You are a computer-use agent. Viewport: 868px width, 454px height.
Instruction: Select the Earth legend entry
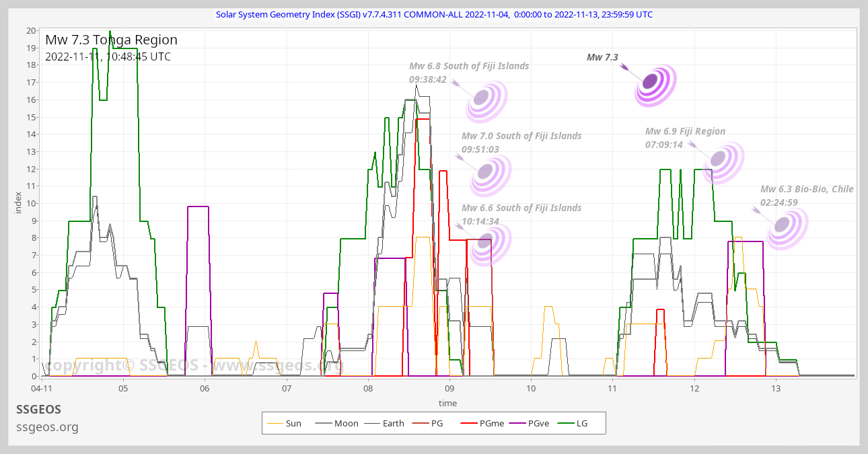(x=385, y=424)
